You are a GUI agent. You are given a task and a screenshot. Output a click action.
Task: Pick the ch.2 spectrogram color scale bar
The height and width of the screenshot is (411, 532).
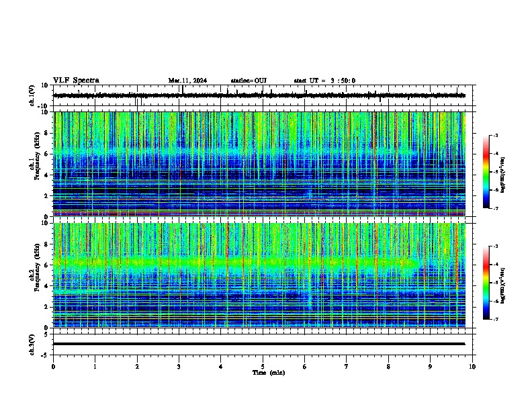point(486,283)
